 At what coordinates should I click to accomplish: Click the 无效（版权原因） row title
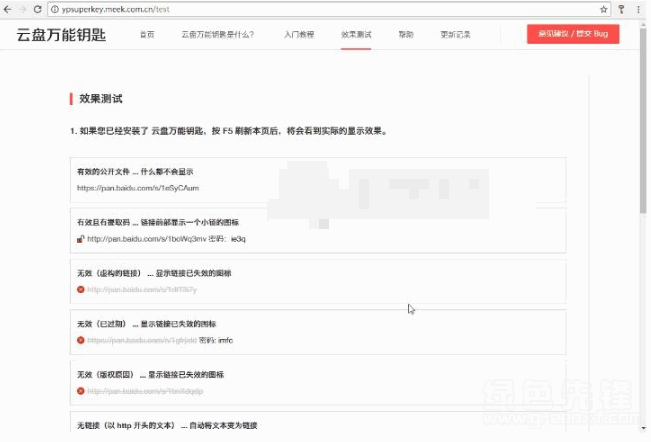point(150,374)
